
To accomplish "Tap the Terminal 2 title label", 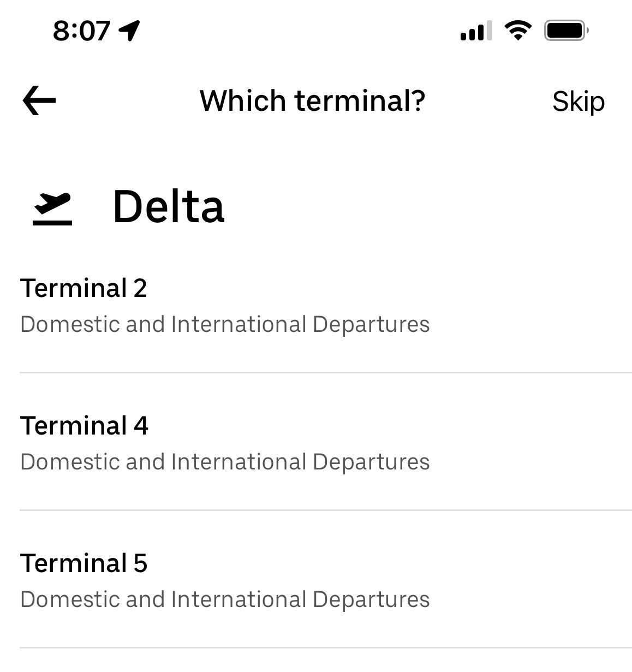I will pos(84,288).
